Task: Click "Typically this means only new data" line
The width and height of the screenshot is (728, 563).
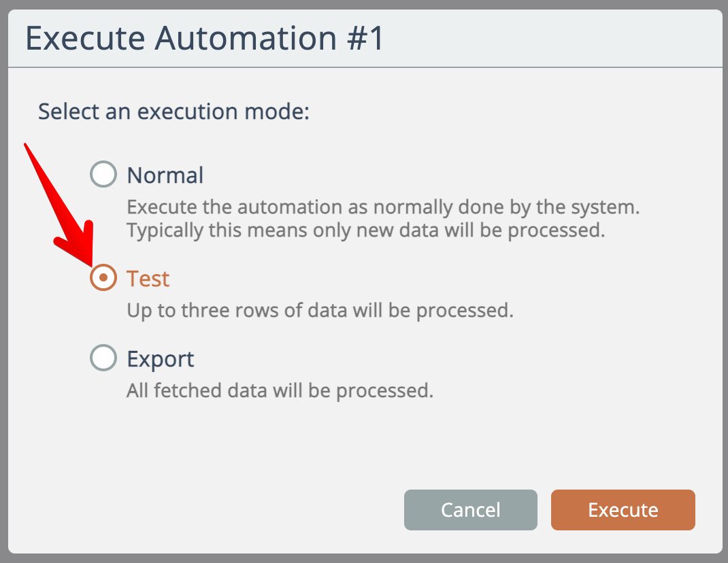Action: tap(365, 230)
